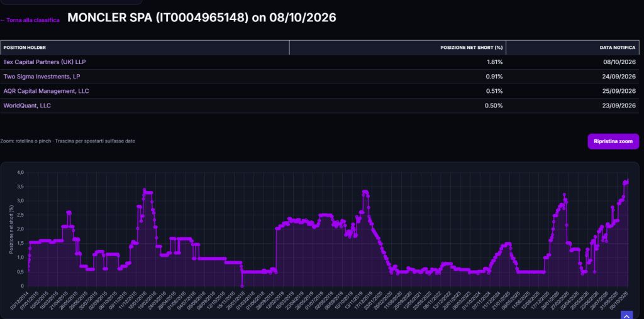Screen dimensions: 644x319
Task: Go back via Torna alla classifica link
Action: coord(30,20)
